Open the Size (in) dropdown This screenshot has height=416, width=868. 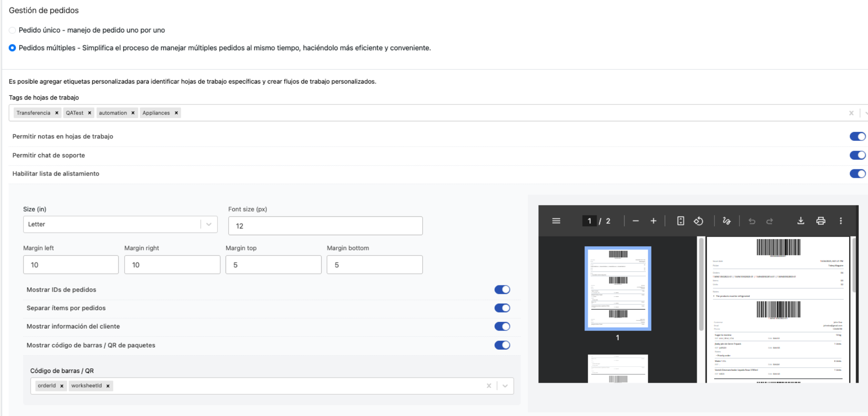tap(208, 224)
